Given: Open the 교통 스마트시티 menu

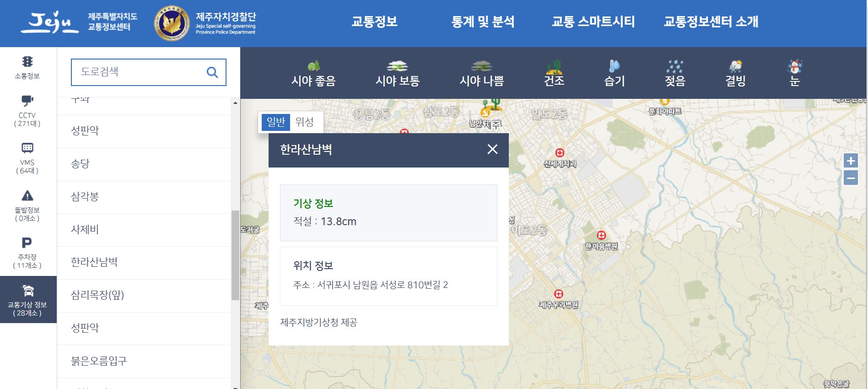Looking at the screenshot, I should tap(593, 22).
